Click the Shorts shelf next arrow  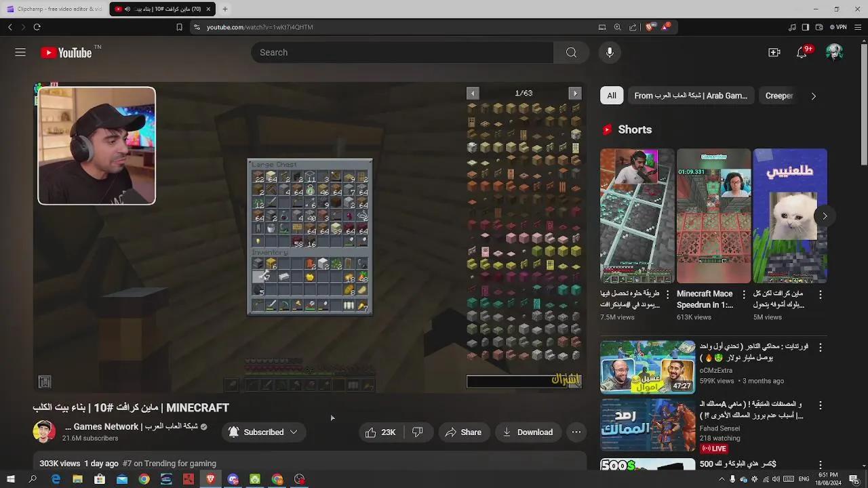825,216
